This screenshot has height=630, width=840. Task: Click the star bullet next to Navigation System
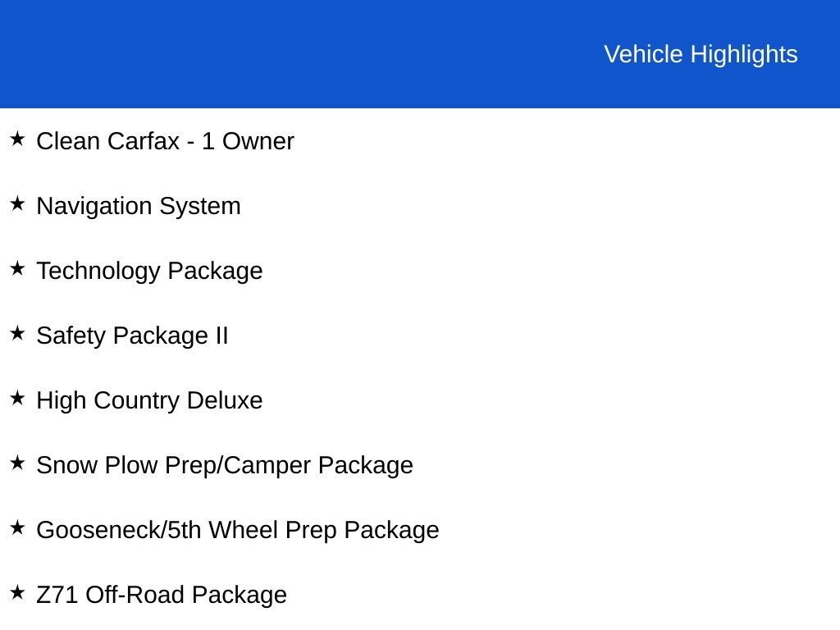17,203
